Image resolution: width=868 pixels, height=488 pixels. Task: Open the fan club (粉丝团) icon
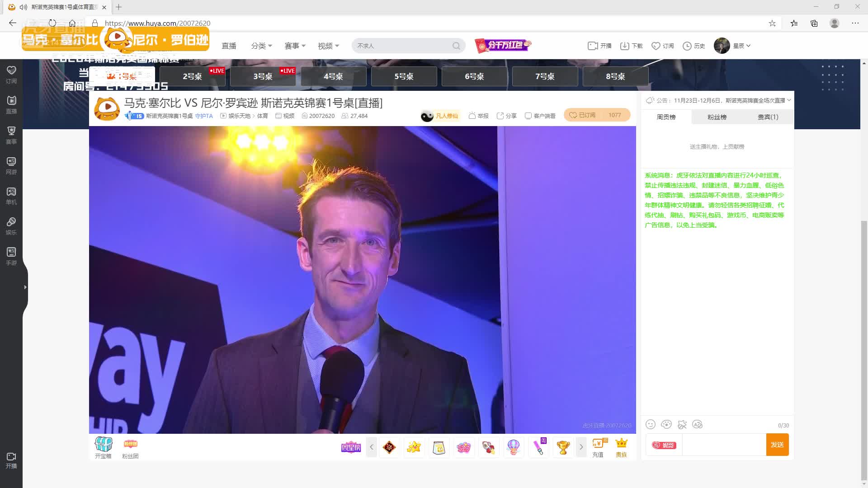130,447
